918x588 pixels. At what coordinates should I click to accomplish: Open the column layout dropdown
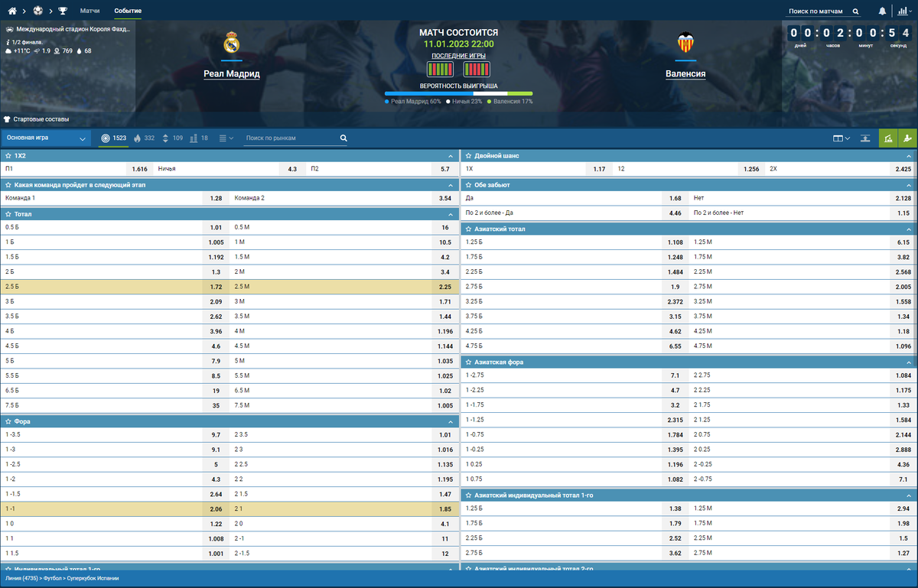(x=841, y=138)
